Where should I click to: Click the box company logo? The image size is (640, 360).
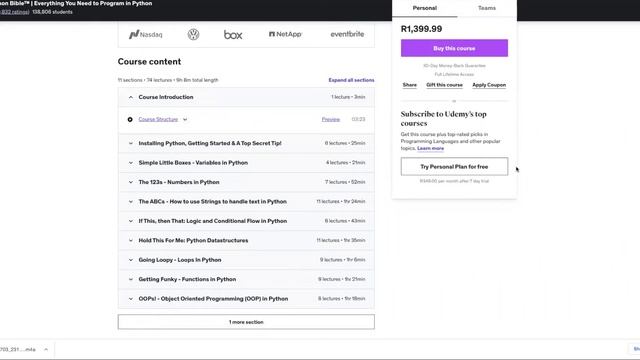[x=233, y=35]
